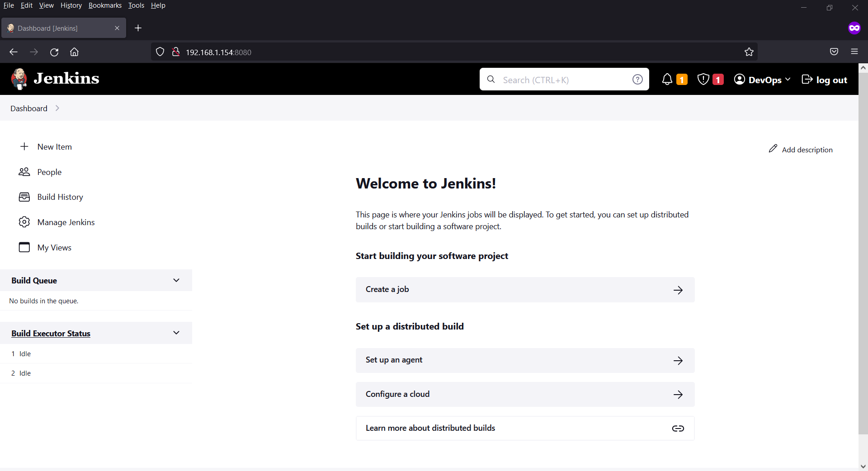Click the purple Firefox account mask icon
The image size is (868, 471).
coord(854,28)
